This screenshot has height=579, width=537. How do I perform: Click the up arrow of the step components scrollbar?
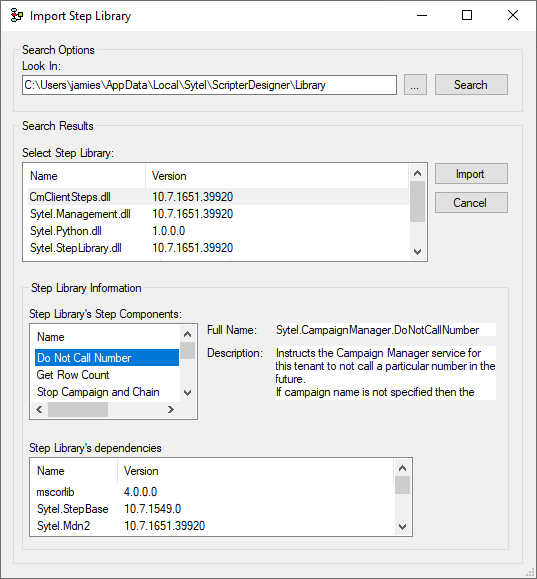click(x=188, y=334)
